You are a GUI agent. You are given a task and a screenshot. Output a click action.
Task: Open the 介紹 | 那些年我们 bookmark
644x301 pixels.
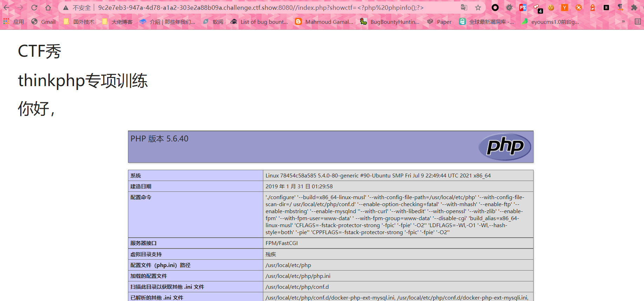pos(167,22)
